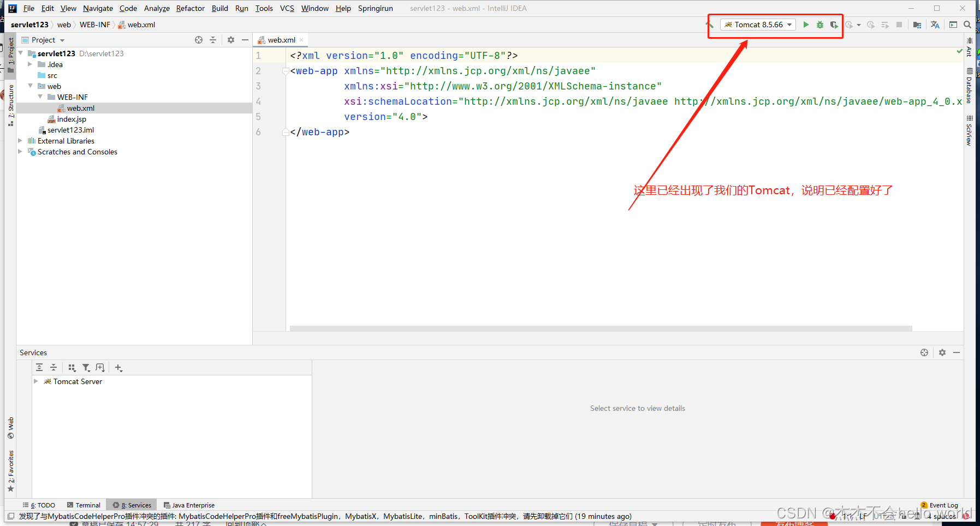Viewport: 980px width, 526px height.
Task: Open the Ant side tool window
Action: tap(969, 47)
